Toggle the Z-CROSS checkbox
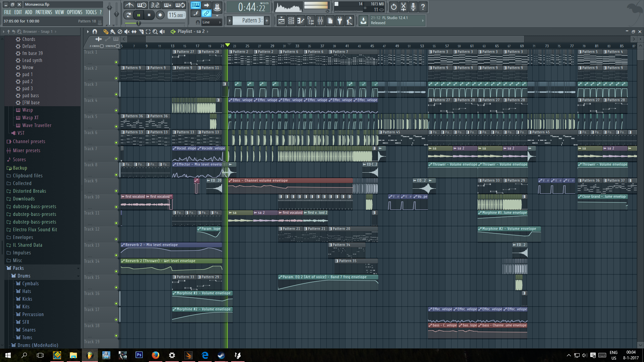This screenshot has height=362, width=644. pyautogui.click(x=102, y=46)
